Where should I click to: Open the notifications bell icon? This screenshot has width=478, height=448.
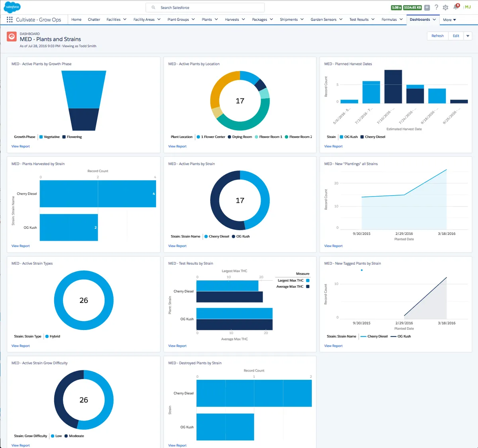click(456, 7)
